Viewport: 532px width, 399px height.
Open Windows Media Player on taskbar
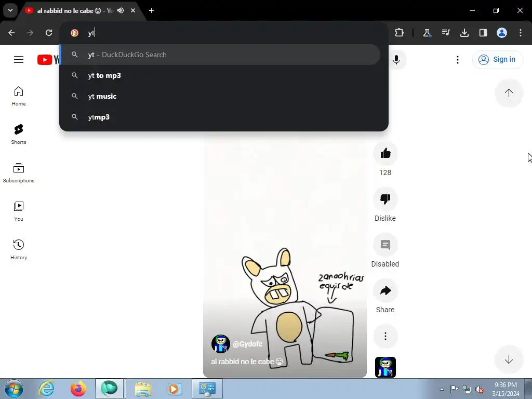tap(175, 389)
